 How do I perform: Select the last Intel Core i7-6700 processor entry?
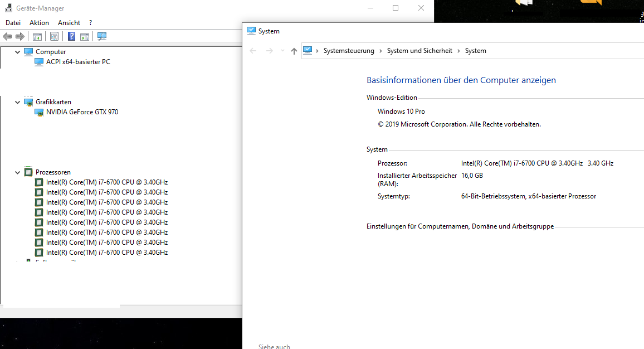coord(106,253)
